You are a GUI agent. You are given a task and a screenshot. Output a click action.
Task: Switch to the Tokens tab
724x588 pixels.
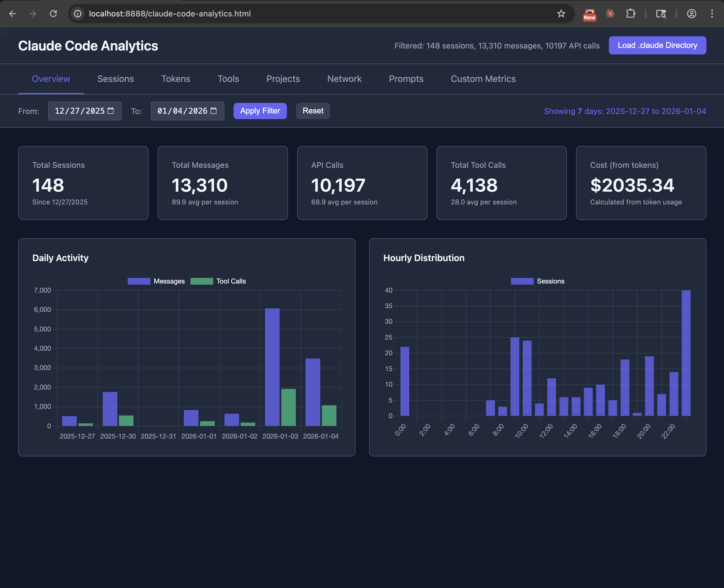click(x=175, y=79)
